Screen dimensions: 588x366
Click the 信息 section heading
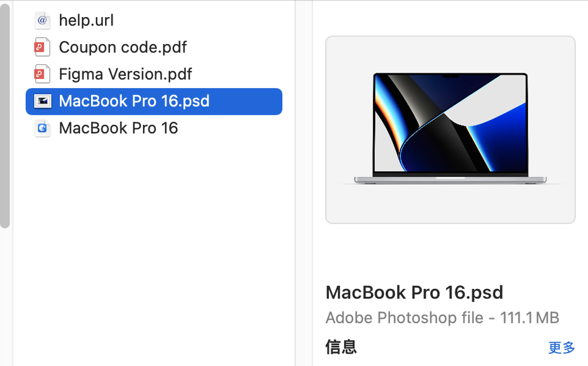tap(341, 347)
